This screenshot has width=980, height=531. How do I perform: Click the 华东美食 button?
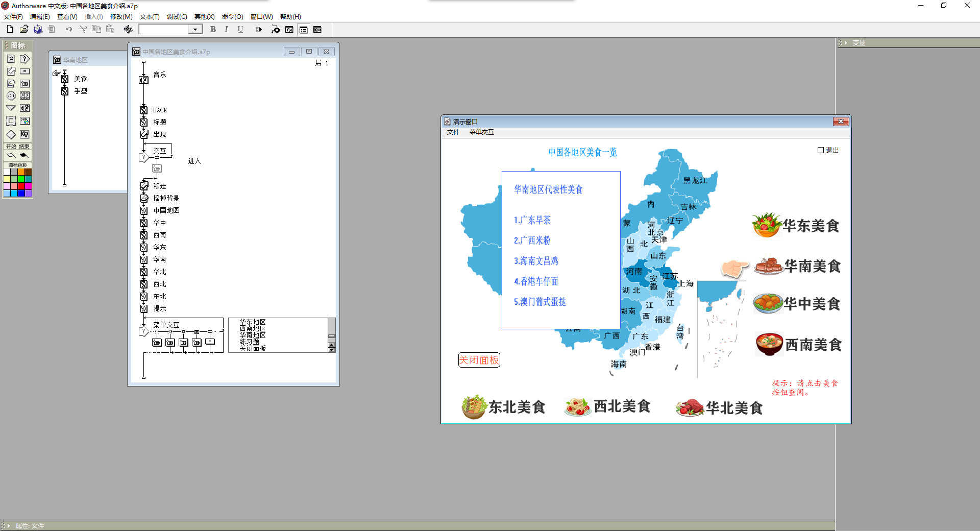click(796, 225)
